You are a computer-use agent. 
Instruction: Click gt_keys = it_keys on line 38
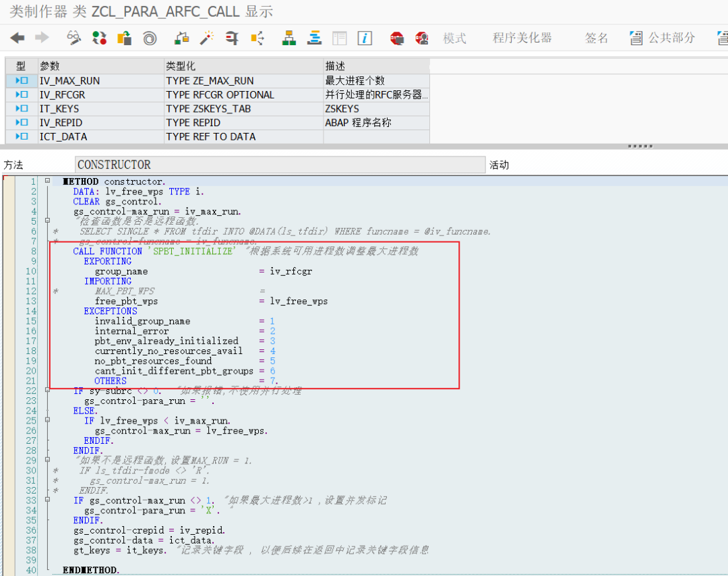(120, 550)
